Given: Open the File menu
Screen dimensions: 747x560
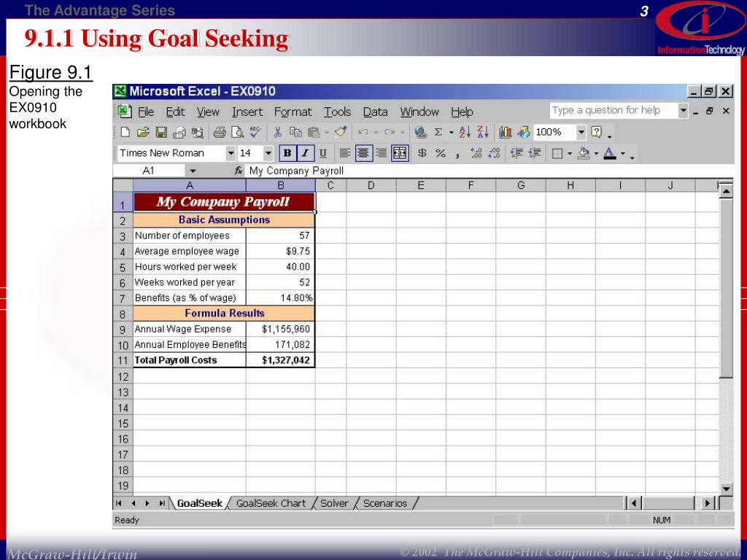Looking at the screenshot, I should (x=146, y=112).
